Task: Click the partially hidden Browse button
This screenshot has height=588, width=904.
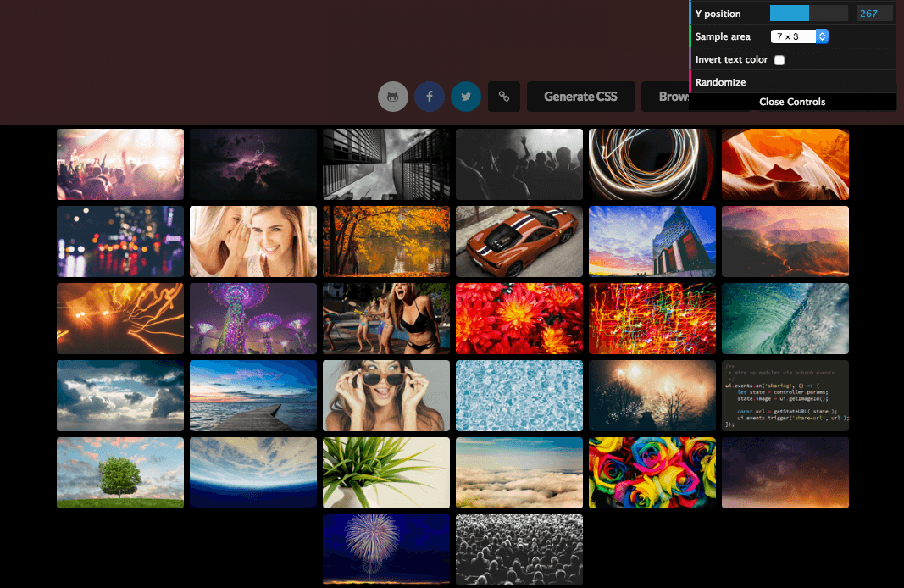Action: (x=666, y=97)
